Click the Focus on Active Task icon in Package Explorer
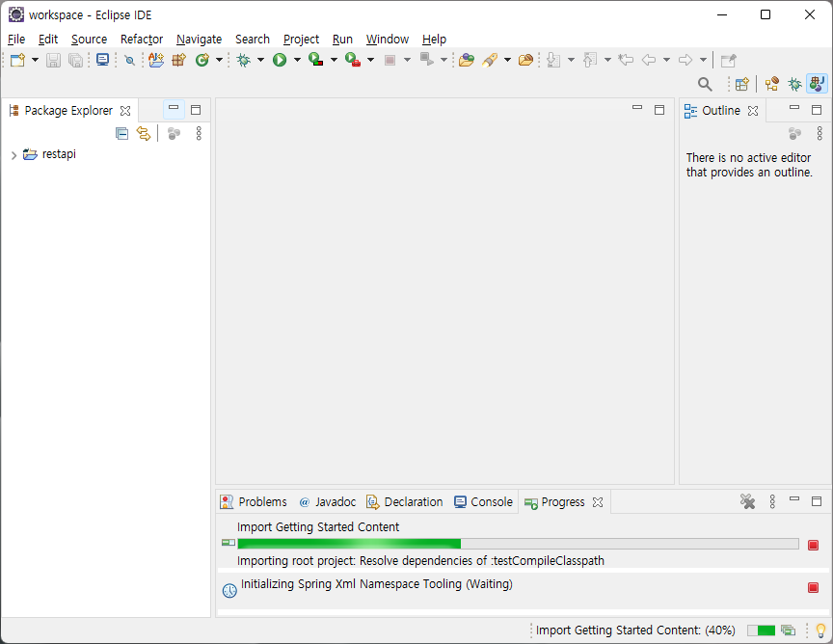Viewport: 833px width, 644px height. [174, 133]
